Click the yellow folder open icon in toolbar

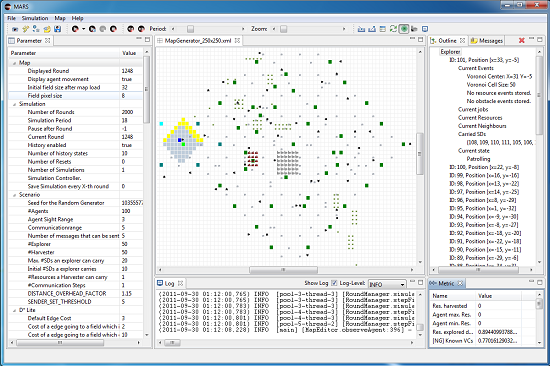coord(47,29)
